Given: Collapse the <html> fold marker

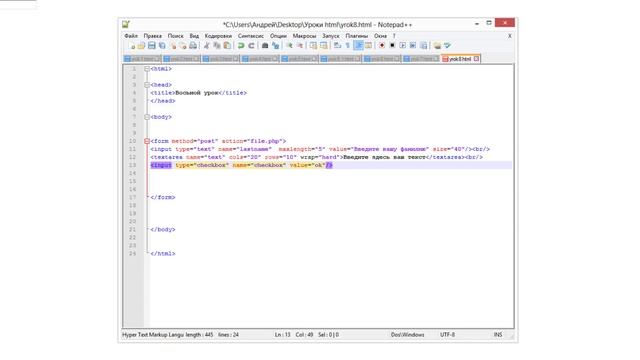Looking at the screenshot, I should [x=147, y=69].
